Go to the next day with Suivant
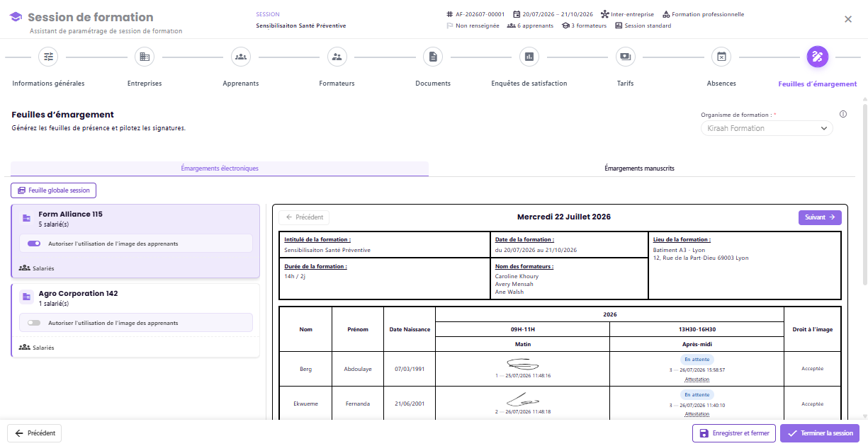The width and height of the screenshot is (868, 446). [x=820, y=217]
